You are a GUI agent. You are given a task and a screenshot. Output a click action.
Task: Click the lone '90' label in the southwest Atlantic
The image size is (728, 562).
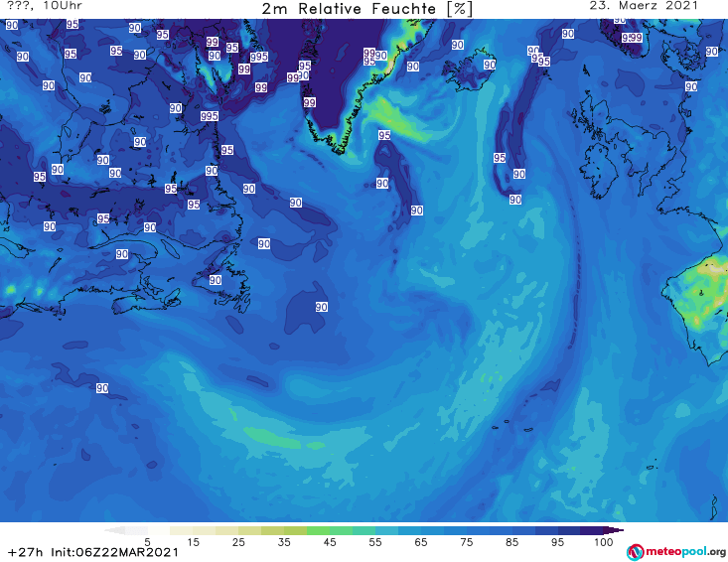click(x=102, y=388)
